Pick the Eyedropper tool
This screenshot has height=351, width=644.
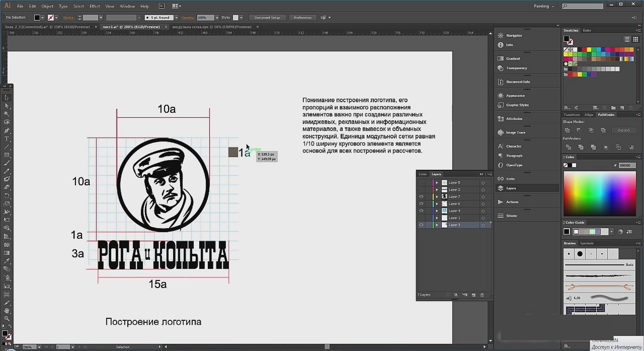click(x=7, y=261)
